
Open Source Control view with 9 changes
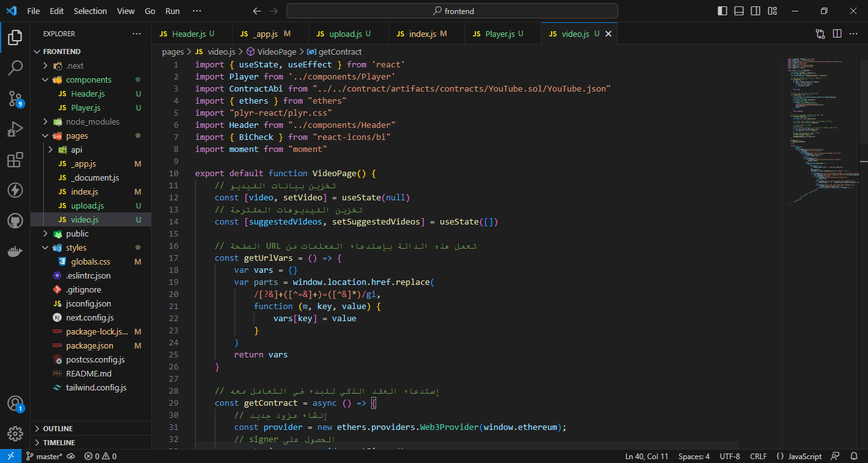tap(15, 99)
